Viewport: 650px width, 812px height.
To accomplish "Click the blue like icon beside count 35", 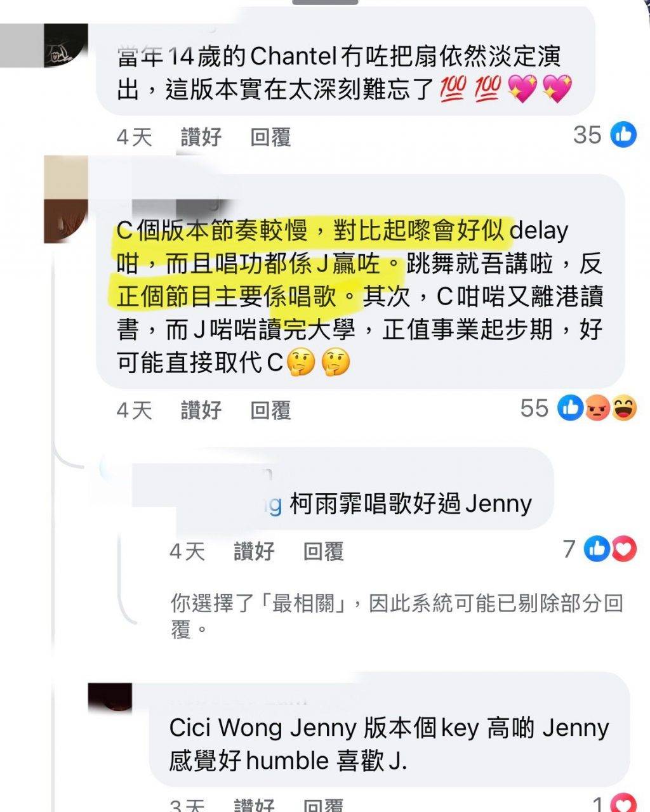I will click(x=623, y=134).
